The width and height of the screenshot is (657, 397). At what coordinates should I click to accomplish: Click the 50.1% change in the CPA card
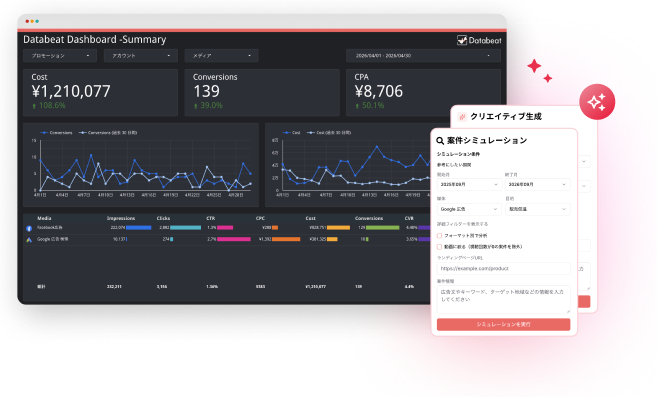(x=372, y=106)
